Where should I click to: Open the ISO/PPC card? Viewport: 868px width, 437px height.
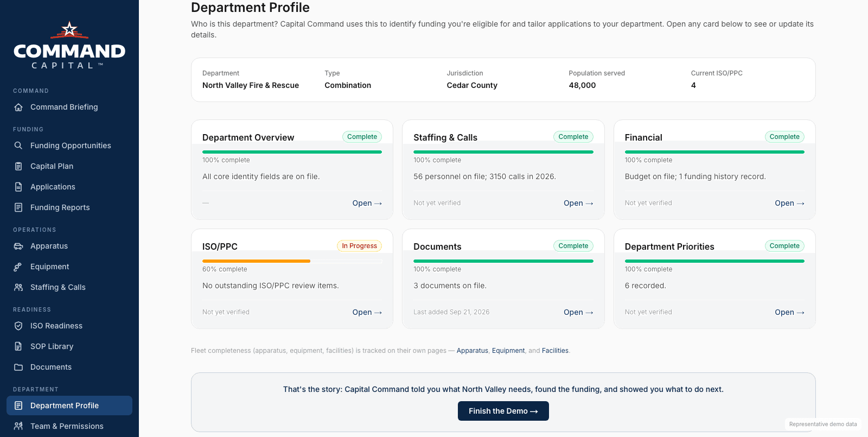click(x=367, y=312)
